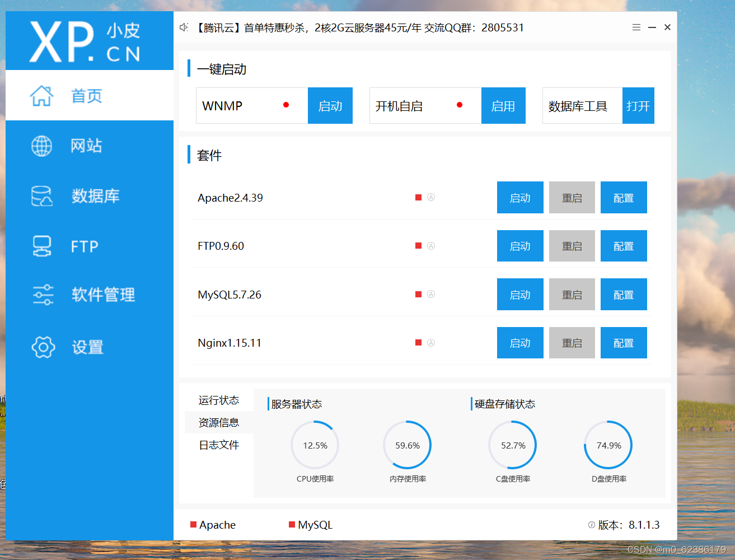Click the 版本: 8.1.1.3 text
This screenshot has width=735, height=560.
(x=629, y=525)
